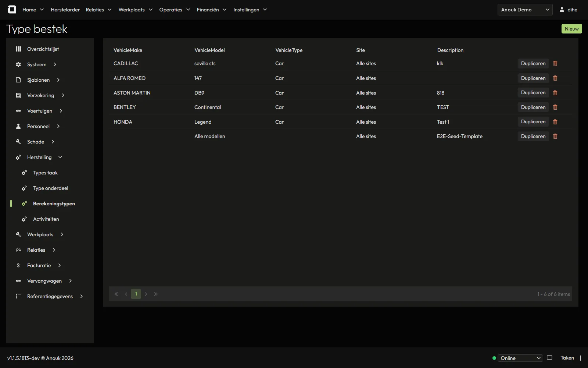Open Types taak in the sidebar
This screenshot has width=588, height=368.
pos(45,173)
